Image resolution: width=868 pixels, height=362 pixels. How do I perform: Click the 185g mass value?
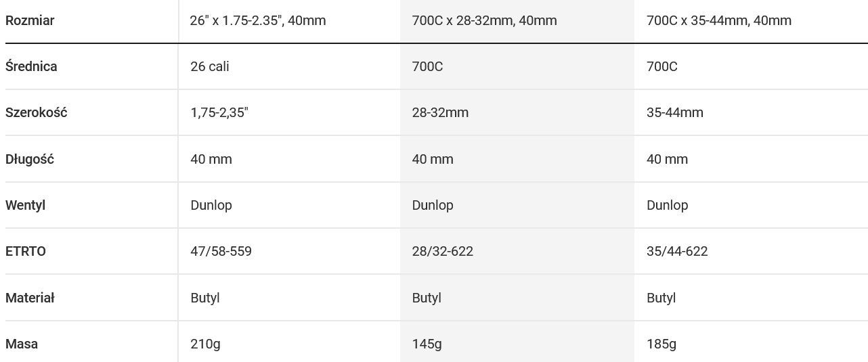tap(661, 344)
